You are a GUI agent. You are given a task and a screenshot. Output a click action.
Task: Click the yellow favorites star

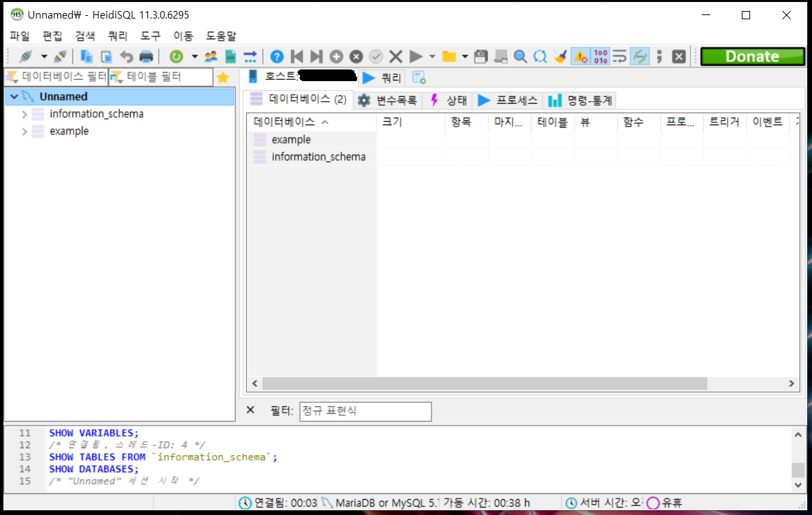(223, 78)
